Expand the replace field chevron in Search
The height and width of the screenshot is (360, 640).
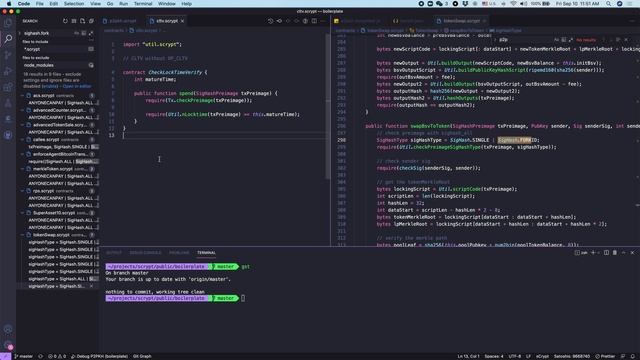(x=19, y=33)
